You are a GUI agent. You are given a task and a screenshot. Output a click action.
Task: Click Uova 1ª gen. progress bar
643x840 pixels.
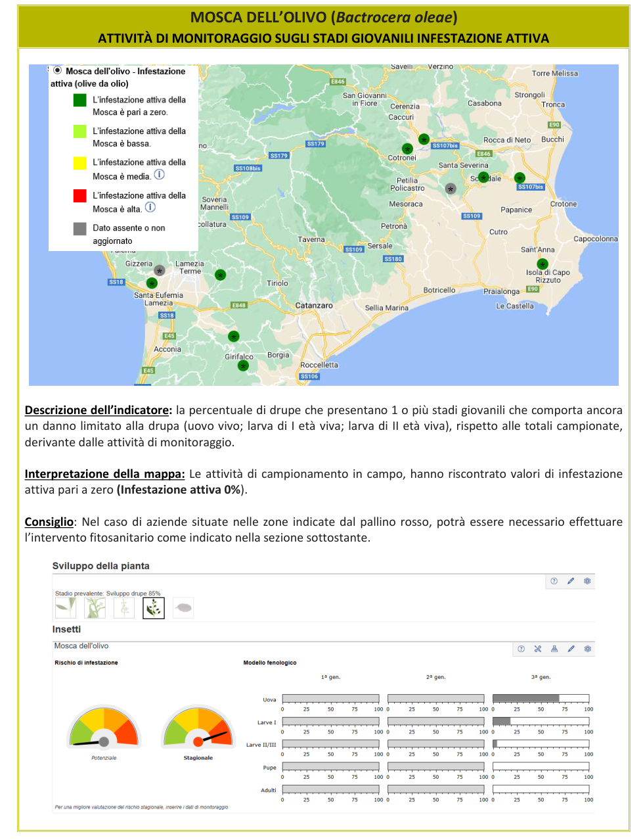pos(331,698)
